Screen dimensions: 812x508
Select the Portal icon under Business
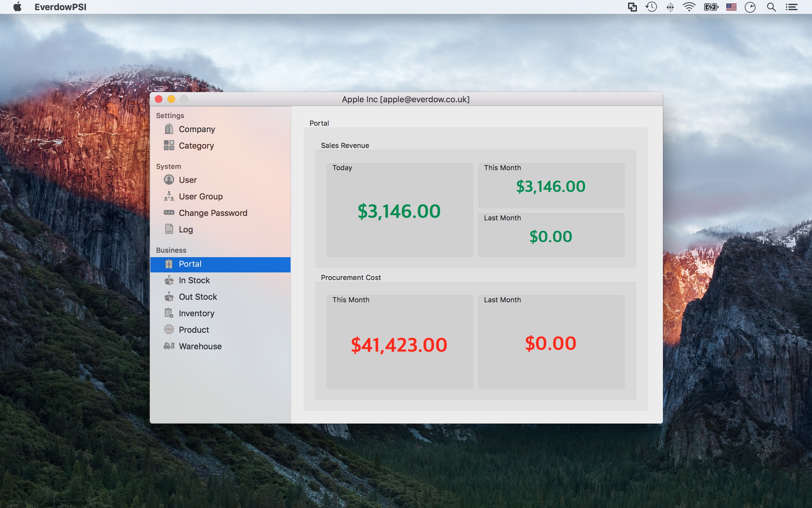click(169, 264)
